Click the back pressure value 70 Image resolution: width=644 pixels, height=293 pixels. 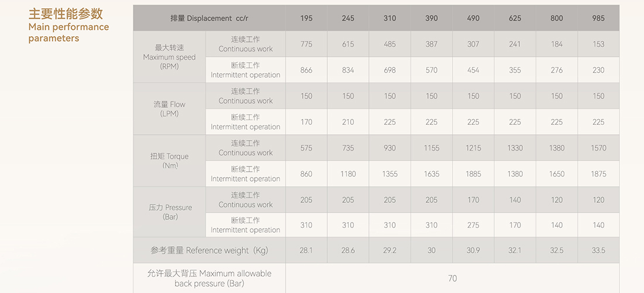point(452,278)
